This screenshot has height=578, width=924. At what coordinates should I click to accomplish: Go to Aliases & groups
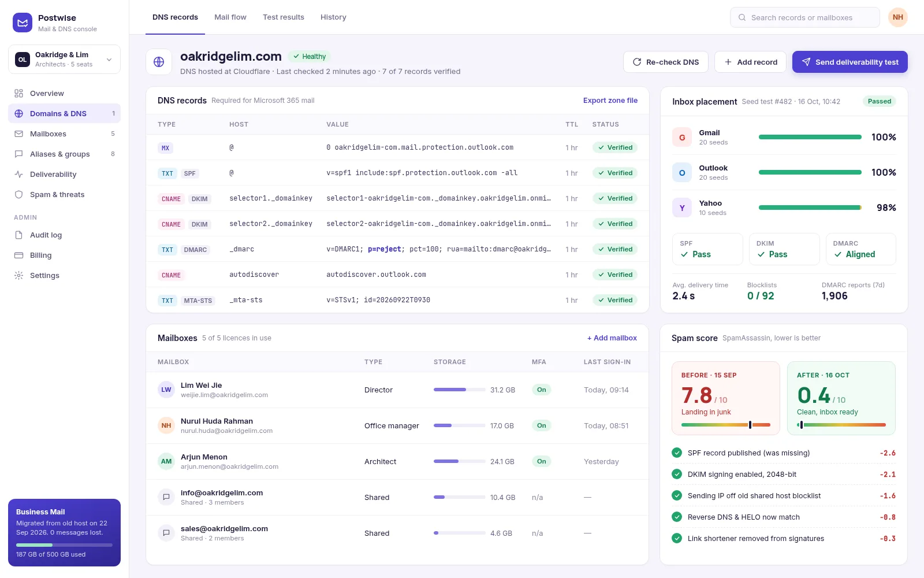[64, 154]
